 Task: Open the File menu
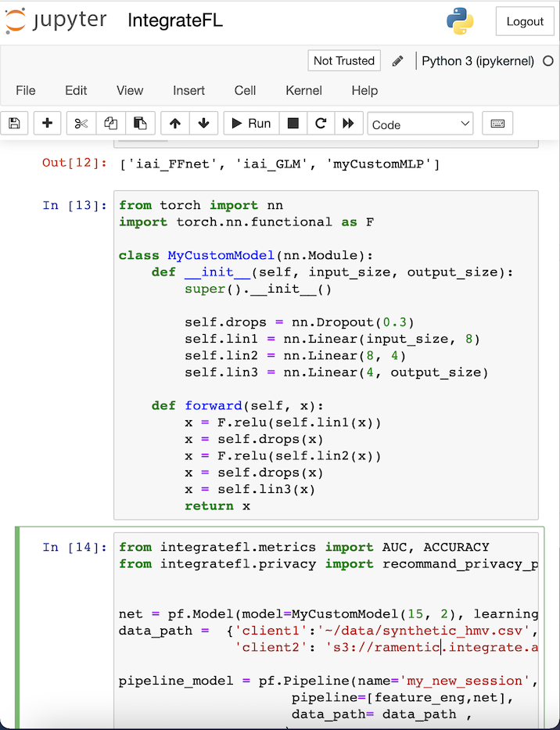point(26,91)
